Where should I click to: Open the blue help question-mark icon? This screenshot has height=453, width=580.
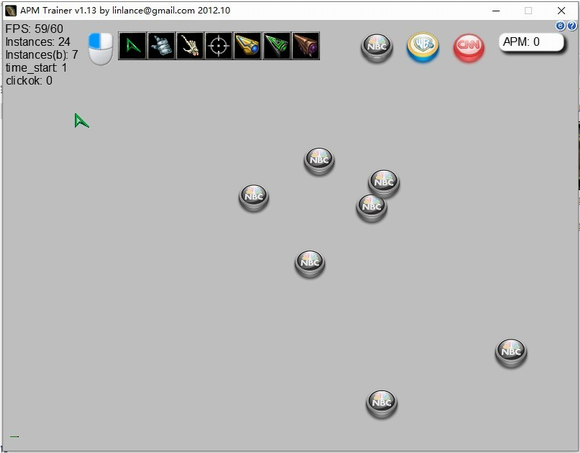tap(571, 26)
